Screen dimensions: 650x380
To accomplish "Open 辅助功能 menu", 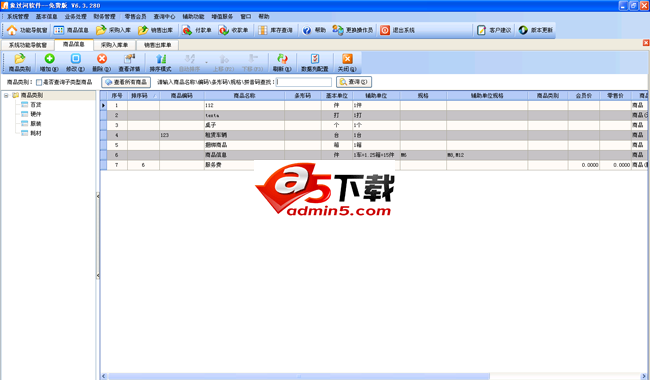I will click(194, 17).
